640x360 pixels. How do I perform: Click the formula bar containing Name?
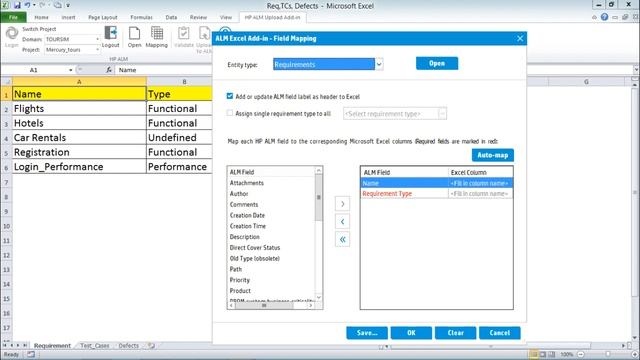pyautogui.click(x=375, y=70)
